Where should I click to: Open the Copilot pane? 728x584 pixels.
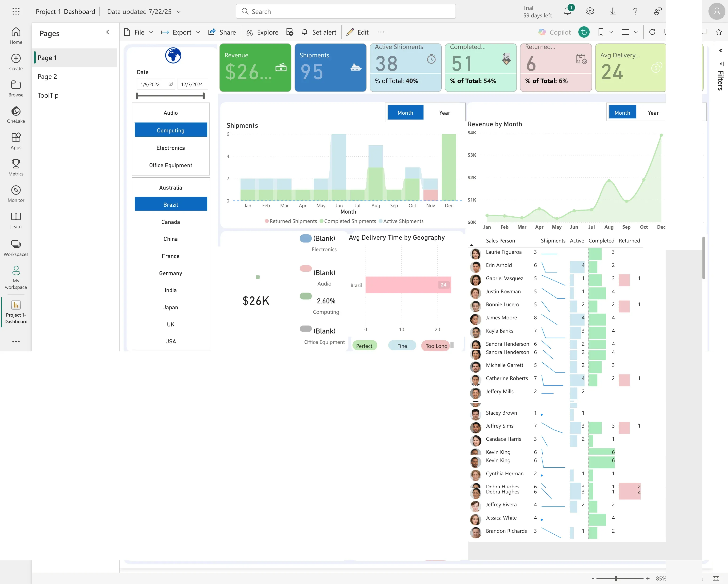coord(555,32)
